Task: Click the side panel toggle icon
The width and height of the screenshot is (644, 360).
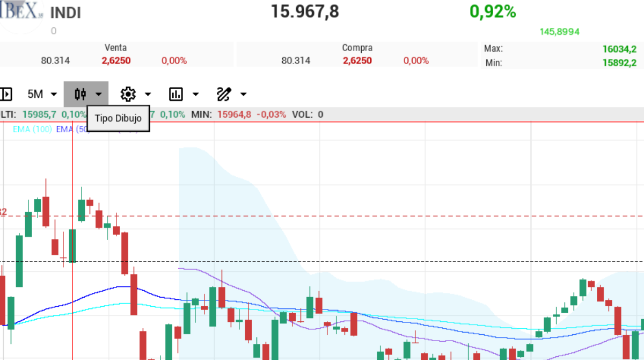Action: click(6, 95)
